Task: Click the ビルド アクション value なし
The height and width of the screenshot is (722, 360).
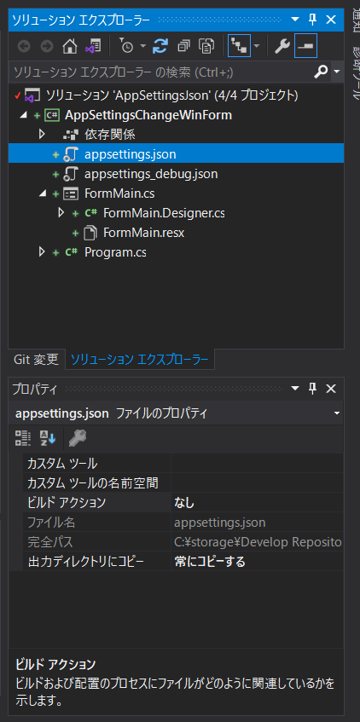Action: [x=184, y=502]
